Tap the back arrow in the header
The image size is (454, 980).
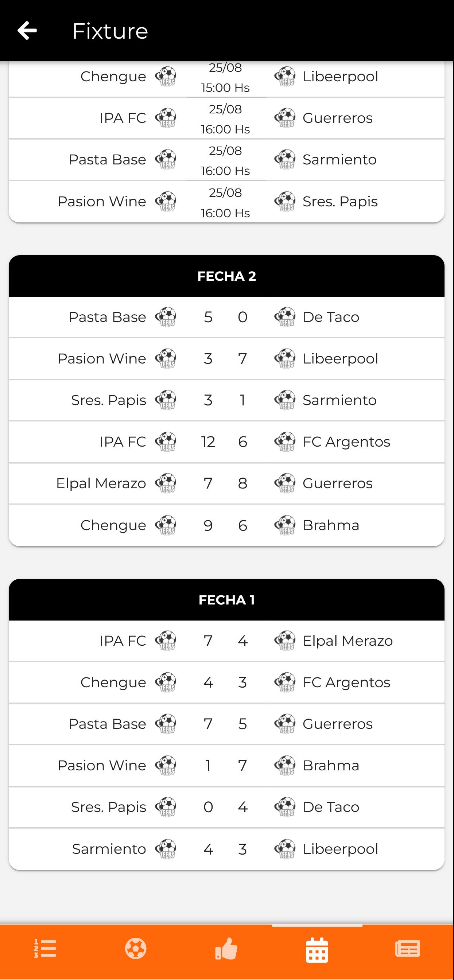pos(27,30)
